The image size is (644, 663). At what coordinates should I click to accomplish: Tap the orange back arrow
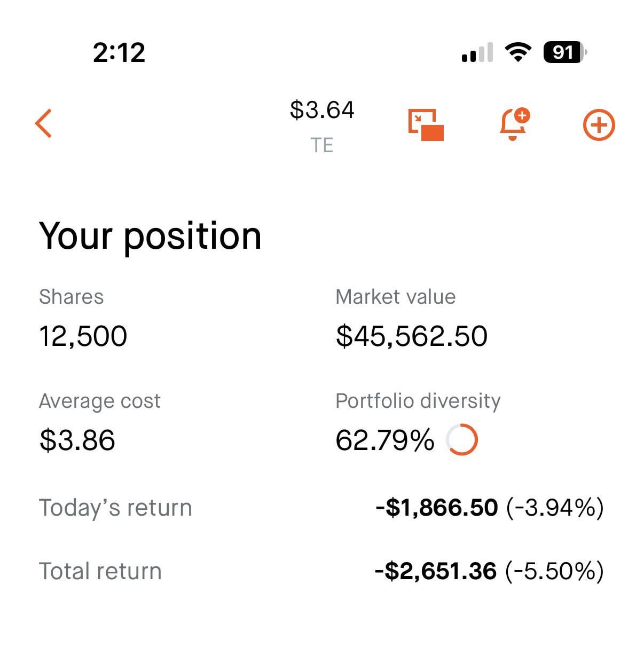click(x=44, y=124)
